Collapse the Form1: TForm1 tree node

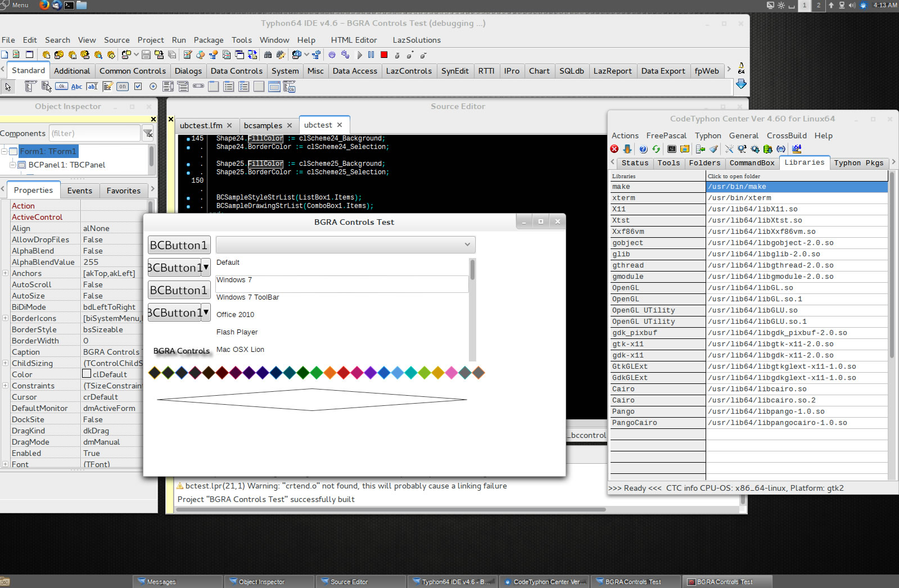point(4,151)
